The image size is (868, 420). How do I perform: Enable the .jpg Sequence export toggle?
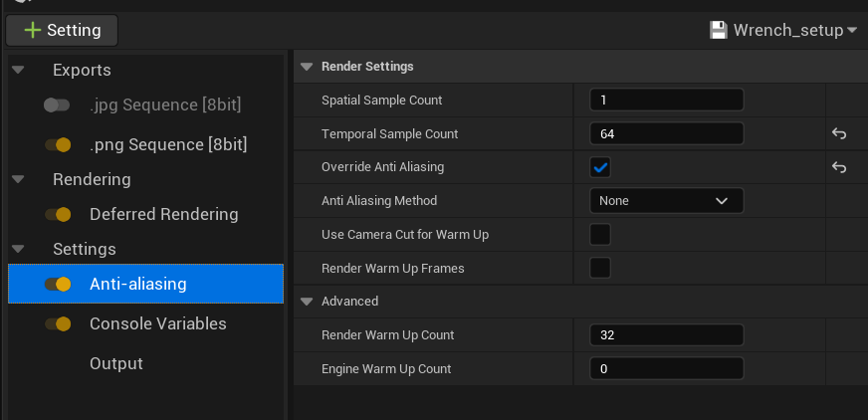tap(57, 105)
